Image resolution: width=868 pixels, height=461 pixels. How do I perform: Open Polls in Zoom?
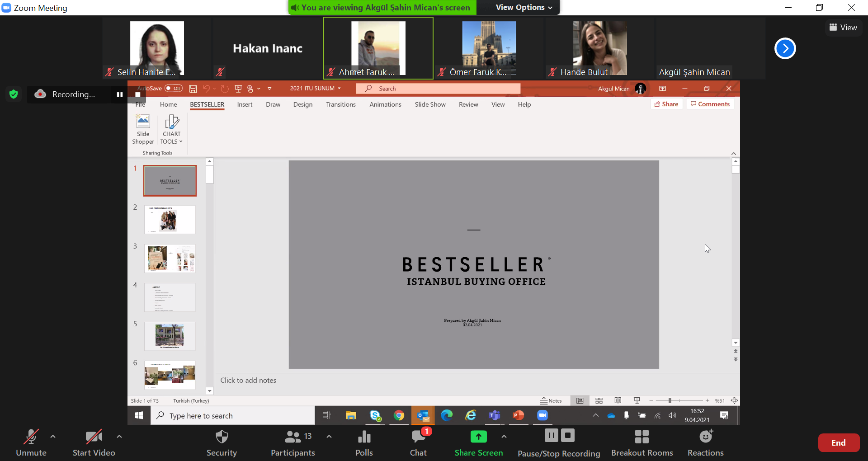pos(364,443)
